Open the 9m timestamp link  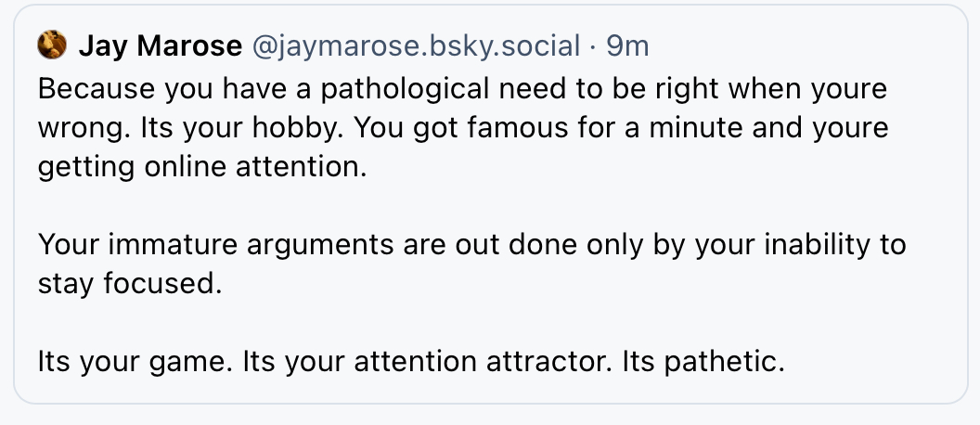627,45
